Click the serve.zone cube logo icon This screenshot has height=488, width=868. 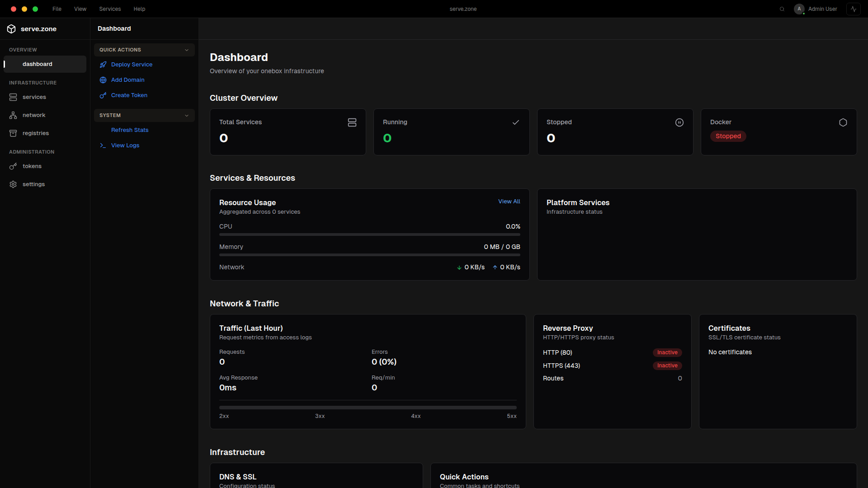tap(11, 29)
